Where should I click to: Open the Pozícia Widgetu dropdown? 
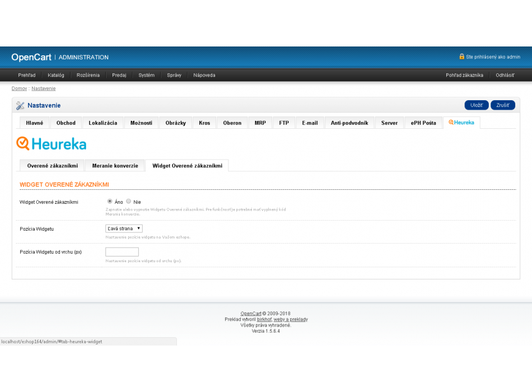pyautogui.click(x=124, y=228)
